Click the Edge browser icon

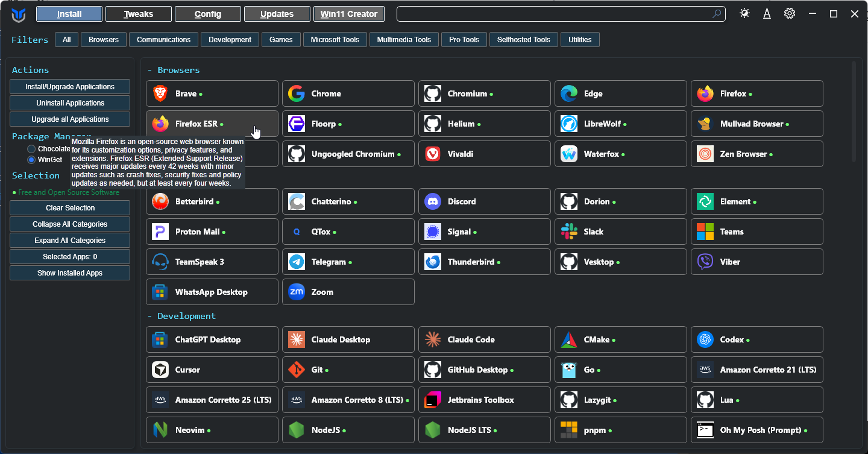569,93
